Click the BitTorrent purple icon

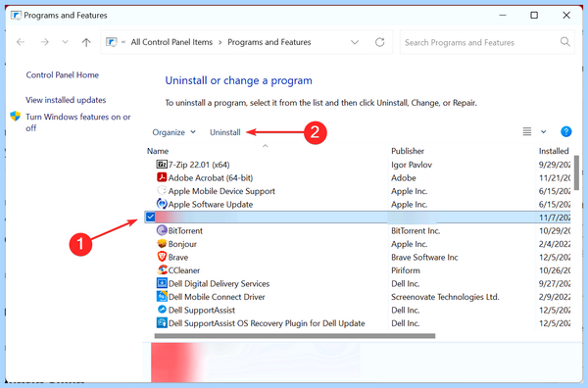click(162, 230)
